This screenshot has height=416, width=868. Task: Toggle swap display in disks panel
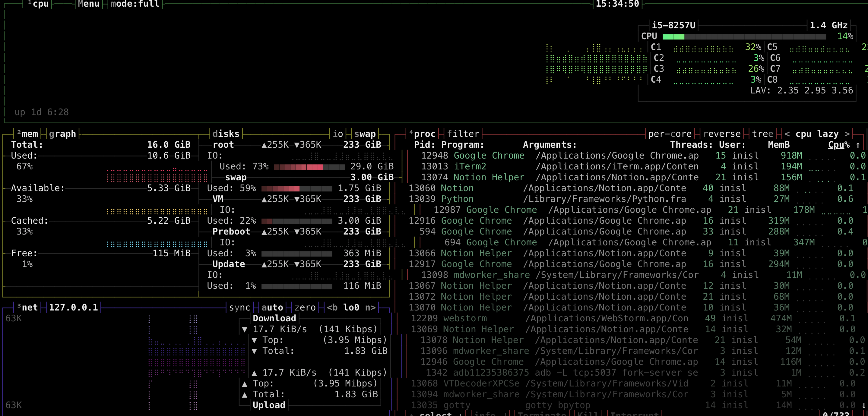pyautogui.click(x=365, y=134)
